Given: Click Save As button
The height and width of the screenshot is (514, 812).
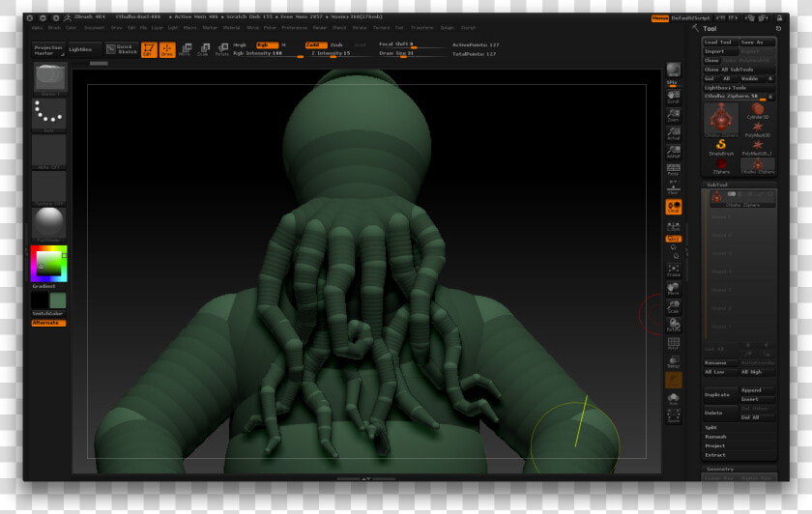Looking at the screenshot, I should pos(758,42).
